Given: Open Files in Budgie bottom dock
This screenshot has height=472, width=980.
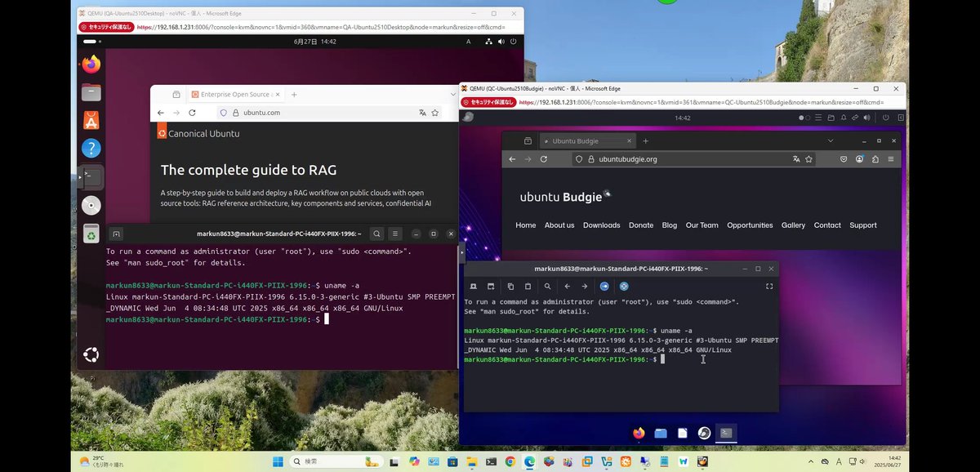Looking at the screenshot, I should point(661,433).
